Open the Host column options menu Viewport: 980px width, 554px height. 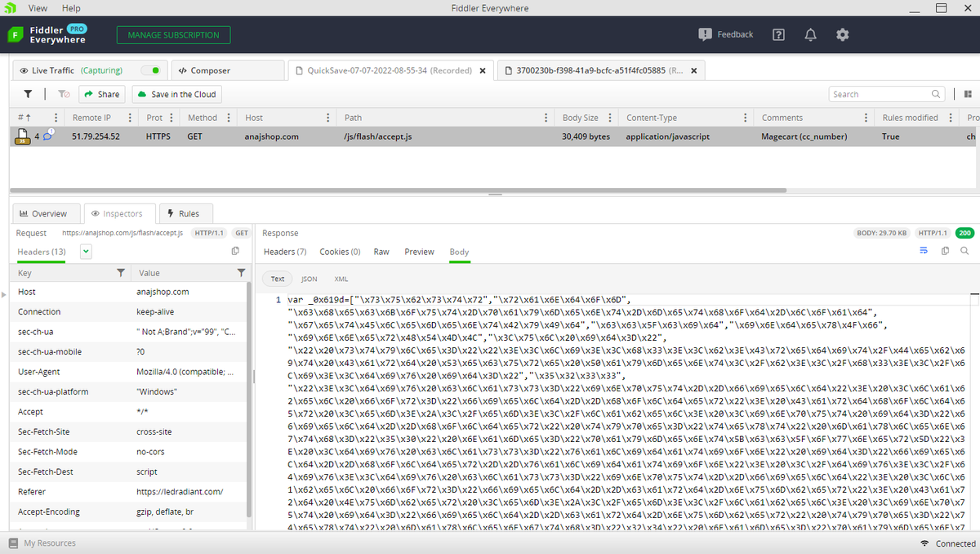[327, 118]
